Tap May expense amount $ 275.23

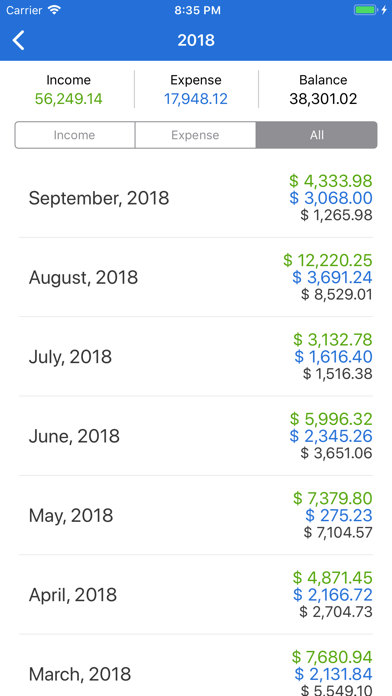coord(339,515)
